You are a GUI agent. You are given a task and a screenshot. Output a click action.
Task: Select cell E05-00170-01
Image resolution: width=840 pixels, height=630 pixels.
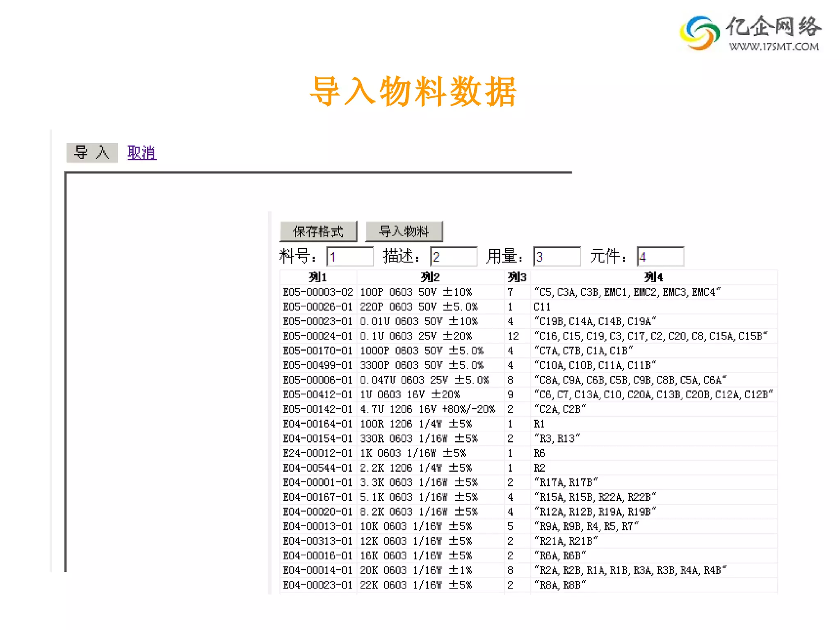point(318,351)
